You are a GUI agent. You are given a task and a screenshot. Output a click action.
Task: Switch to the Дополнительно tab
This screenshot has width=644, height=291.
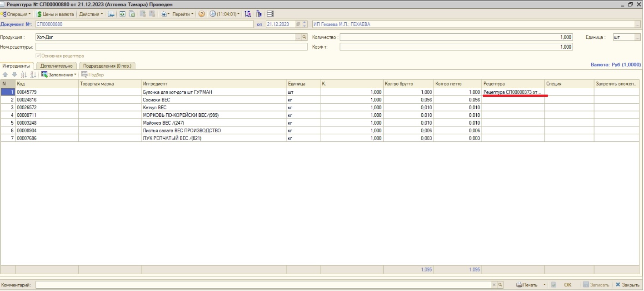click(56, 66)
